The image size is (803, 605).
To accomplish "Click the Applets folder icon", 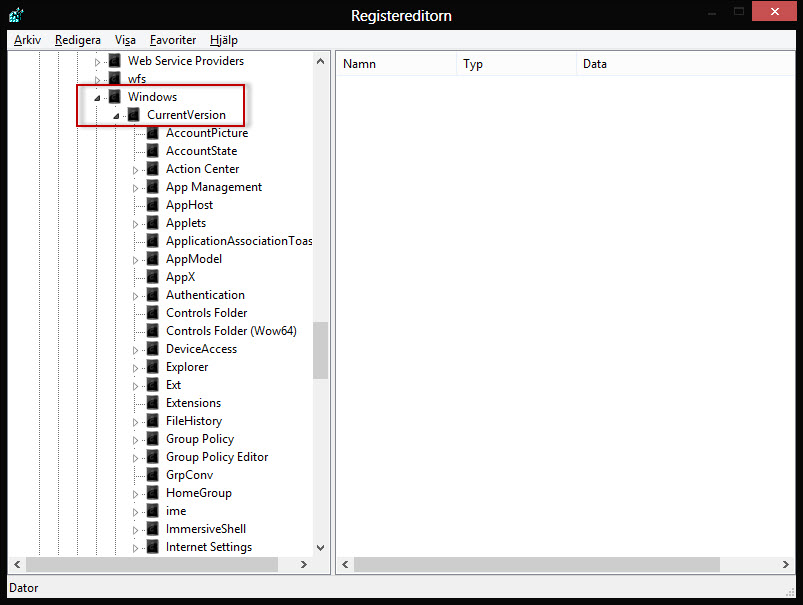I will click(x=153, y=223).
